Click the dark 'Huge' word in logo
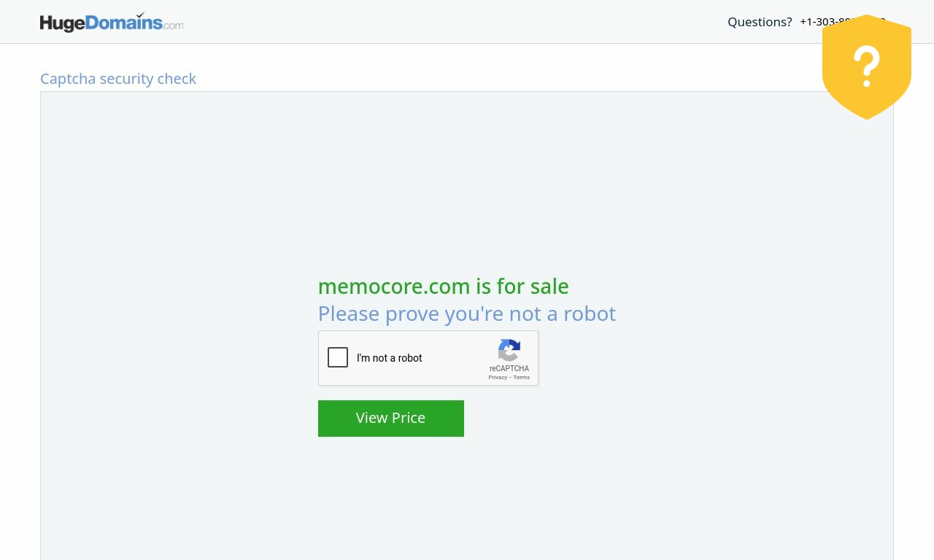The image size is (934, 560). click(x=63, y=23)
